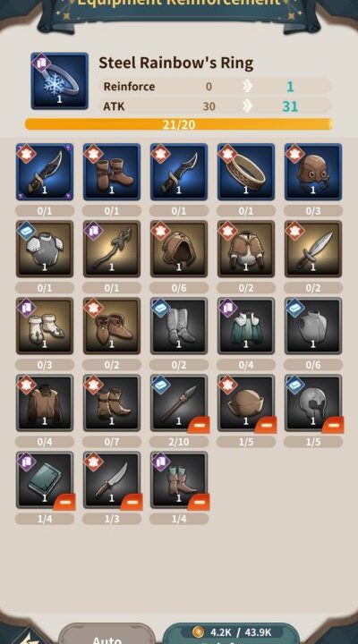Viewport: 358px width, 644px height.
Task: Add the blue-tier leather boots as material
Action: 112,172
